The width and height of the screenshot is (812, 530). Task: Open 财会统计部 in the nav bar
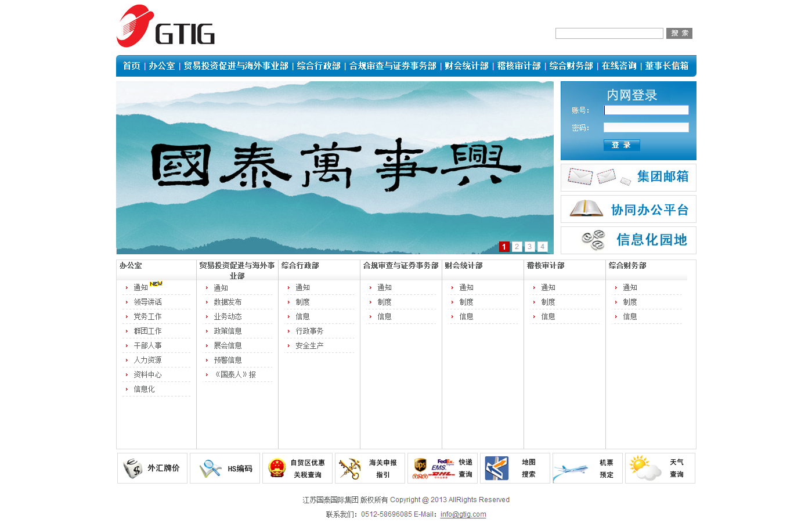pos(467,66)
